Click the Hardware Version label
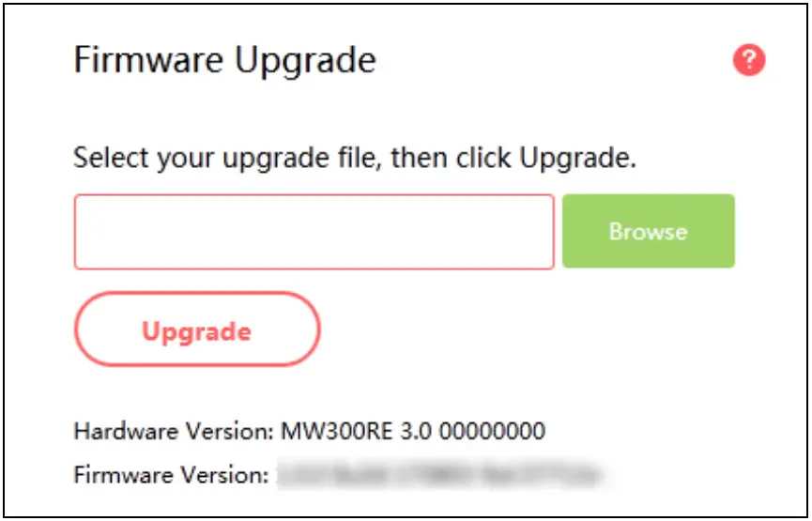812x521 pixels. [x=174, y=431]
